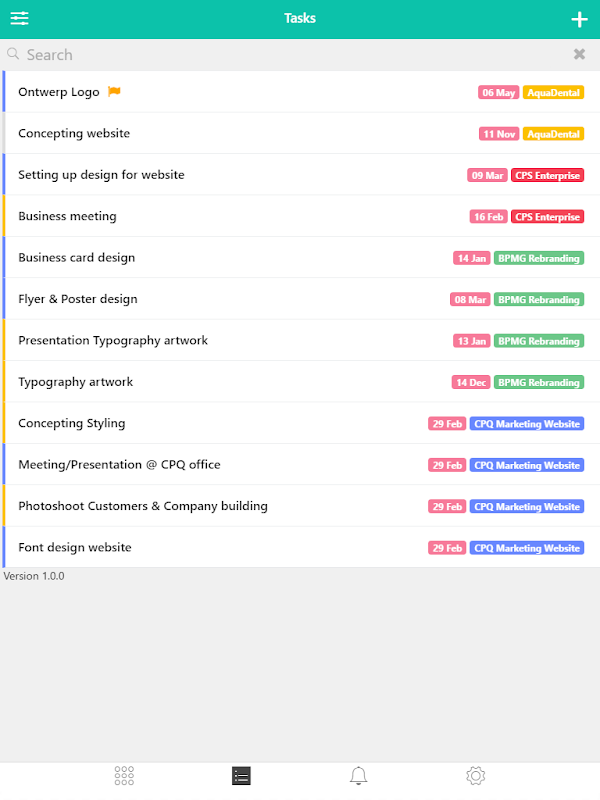Open the filter settings sliders icon
600x800 pixels.
(19, 18)
